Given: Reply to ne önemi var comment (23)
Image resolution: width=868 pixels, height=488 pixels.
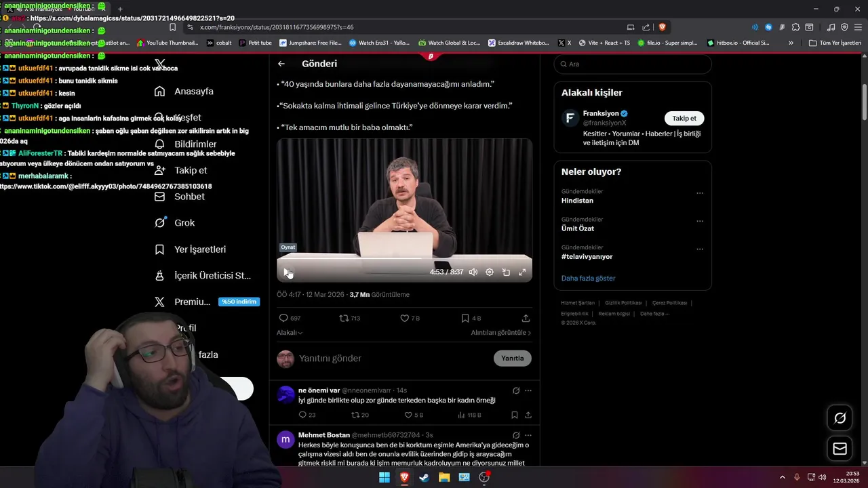Looking at the screenshot, I should click(307, 415).
